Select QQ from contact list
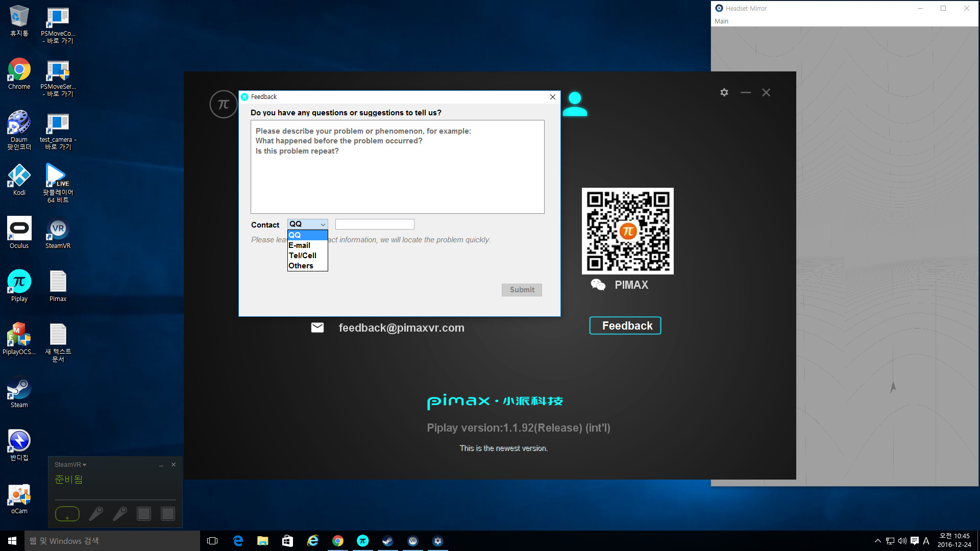 coord(307,235)
